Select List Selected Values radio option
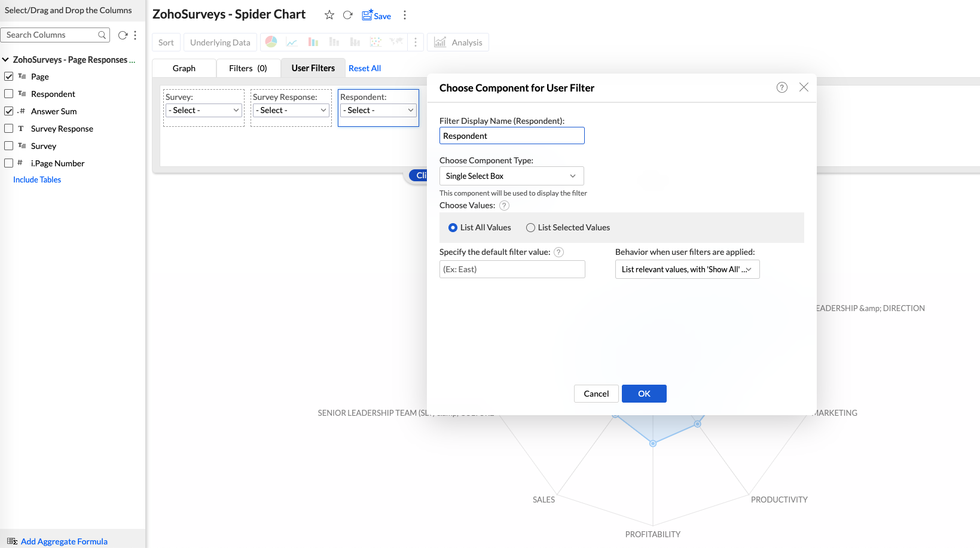Viewport: 980px width, 548px height. coord(530,227)
